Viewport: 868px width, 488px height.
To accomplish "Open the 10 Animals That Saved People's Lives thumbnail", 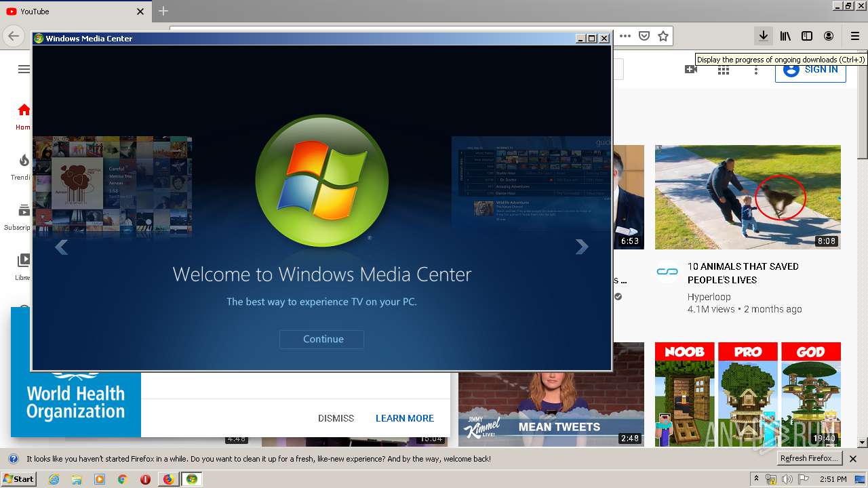I will pos(747,197).
